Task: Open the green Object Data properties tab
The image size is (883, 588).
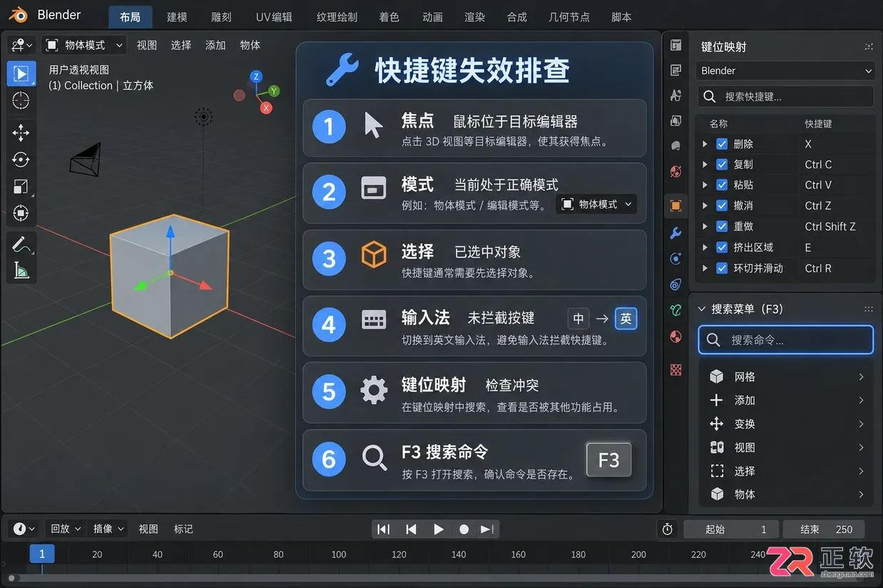Action: pos(676,310)
